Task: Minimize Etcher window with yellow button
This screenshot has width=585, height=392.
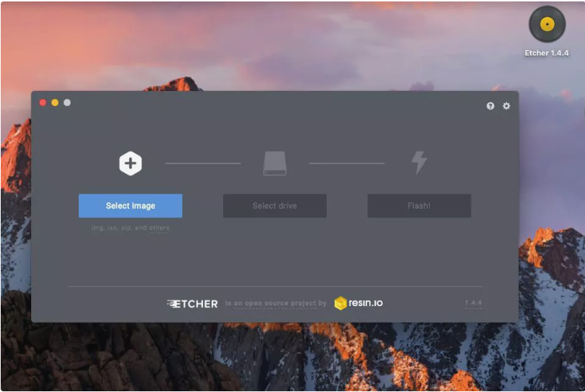Action: [55, 103]
